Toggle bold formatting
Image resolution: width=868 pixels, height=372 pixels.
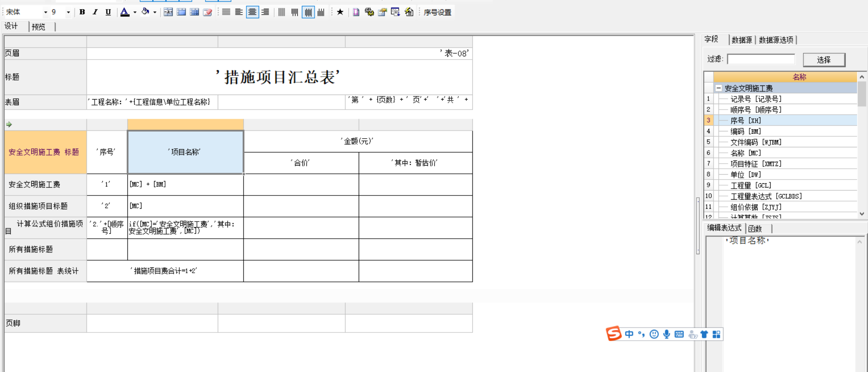pyautogui.click(x=82, y=12)
